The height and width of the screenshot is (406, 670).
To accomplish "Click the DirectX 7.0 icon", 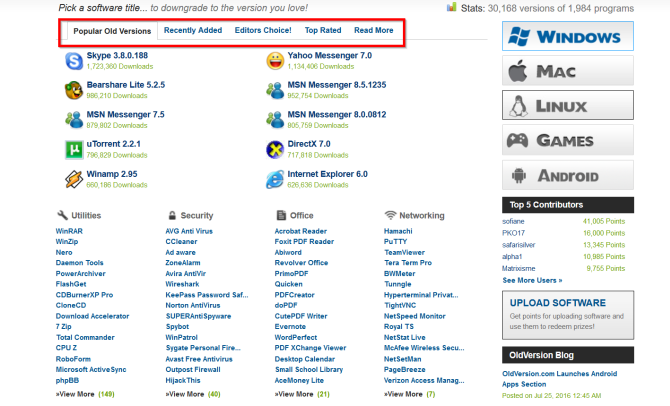I will point(275,150).
